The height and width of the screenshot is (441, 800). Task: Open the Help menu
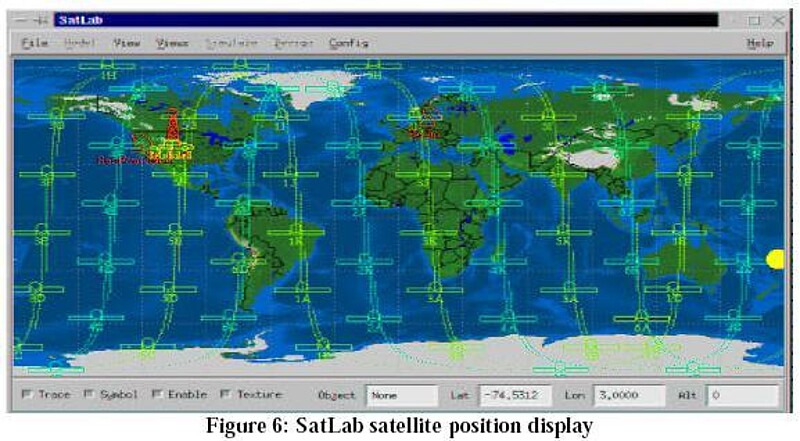coord(760,43)
